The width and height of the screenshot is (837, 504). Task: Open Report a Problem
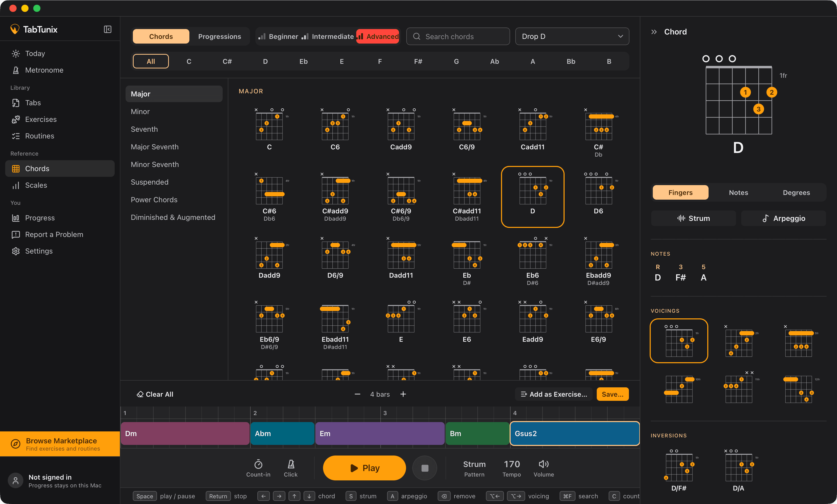[x=60, y=234]
